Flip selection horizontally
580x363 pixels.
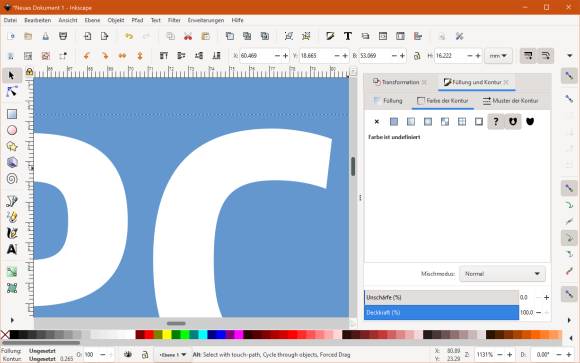(x=122, y=56)
